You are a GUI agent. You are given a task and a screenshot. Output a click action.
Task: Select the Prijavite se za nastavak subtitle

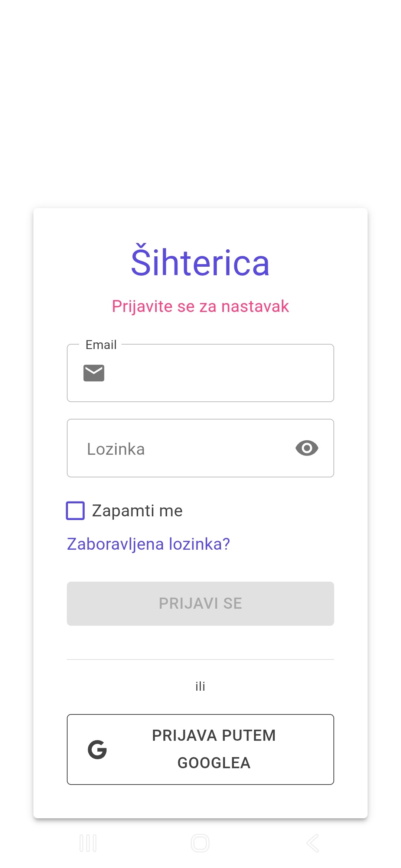pos(200,306)
